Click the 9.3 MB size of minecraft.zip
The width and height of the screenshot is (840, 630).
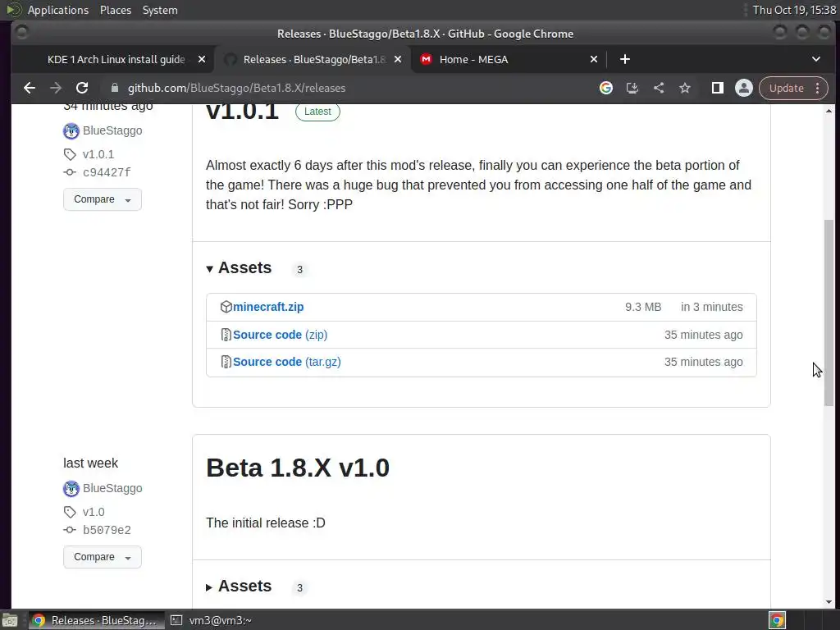click(x=643, y=307)
